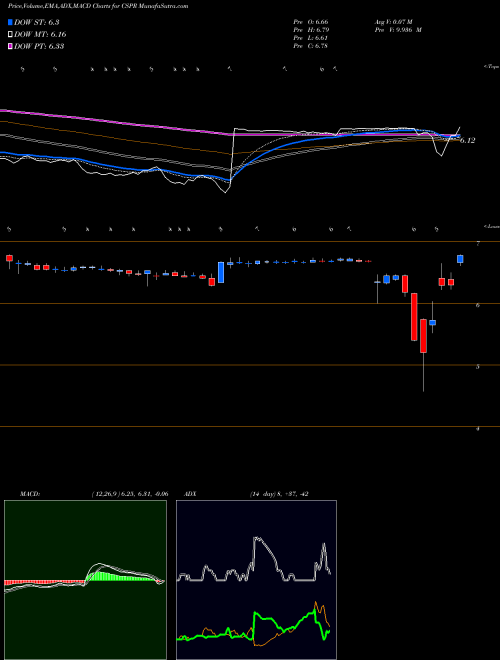This screenshot has height=660, width=500.
Task: Click the ADX panel header label
Action: click(190, 494)
